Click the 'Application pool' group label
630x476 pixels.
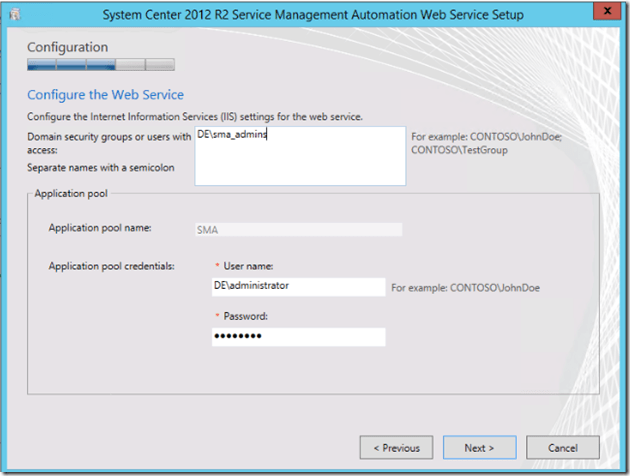[x=70, y=194]
